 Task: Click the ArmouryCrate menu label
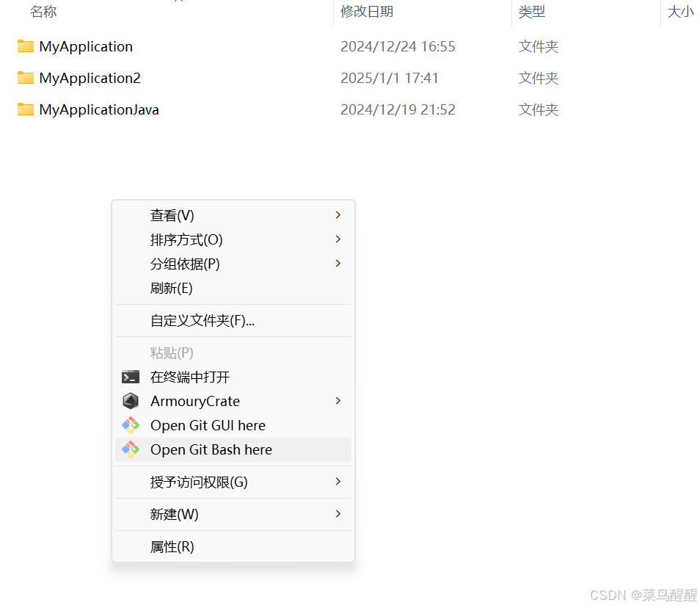click(195, 401)
